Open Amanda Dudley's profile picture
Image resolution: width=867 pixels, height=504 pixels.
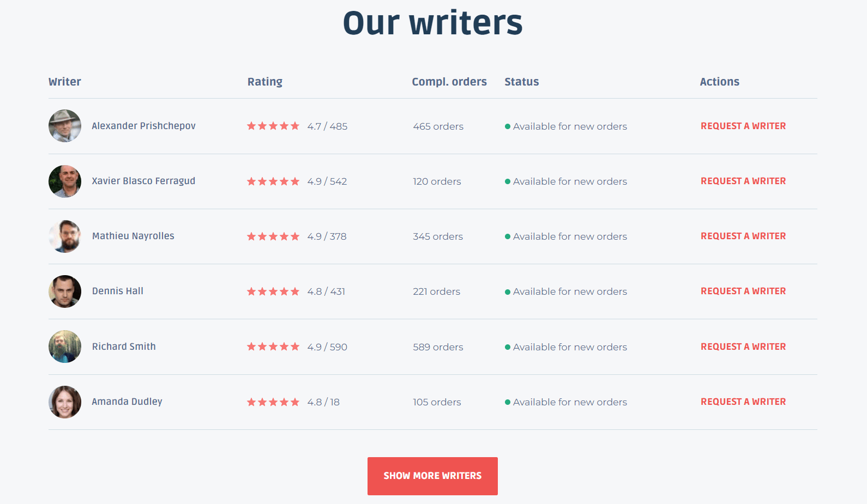(x=65, y=402)
